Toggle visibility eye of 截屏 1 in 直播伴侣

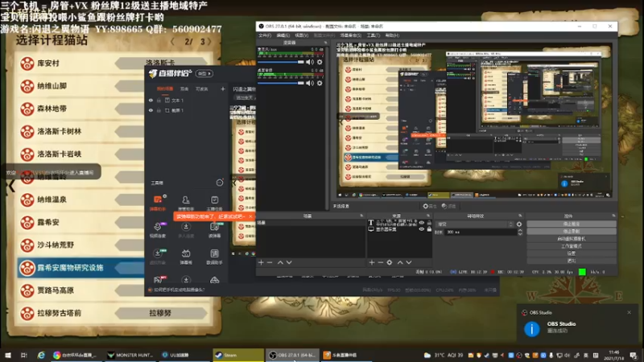point(151,110)
